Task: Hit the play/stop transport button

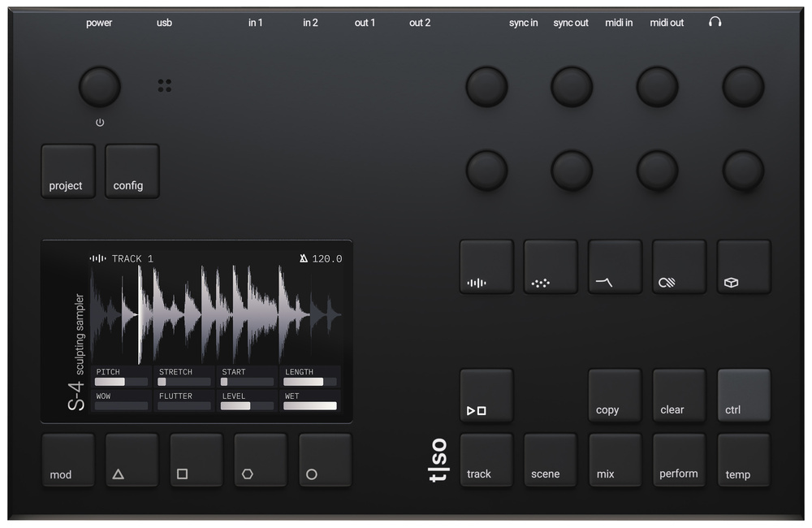Action: (486, 396)
